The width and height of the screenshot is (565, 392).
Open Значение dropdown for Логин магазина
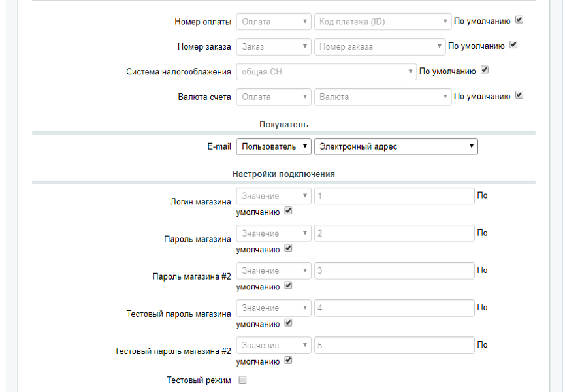click(x=274, y=196)
